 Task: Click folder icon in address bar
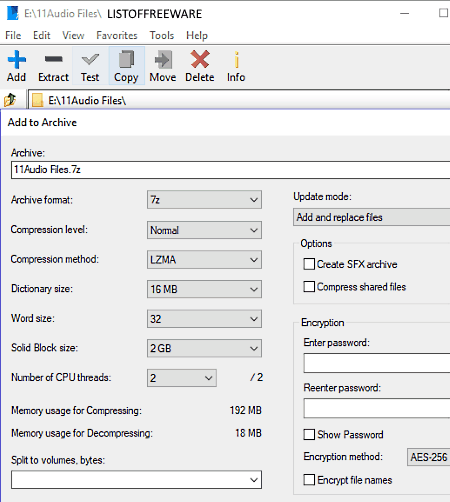[37, 100]
